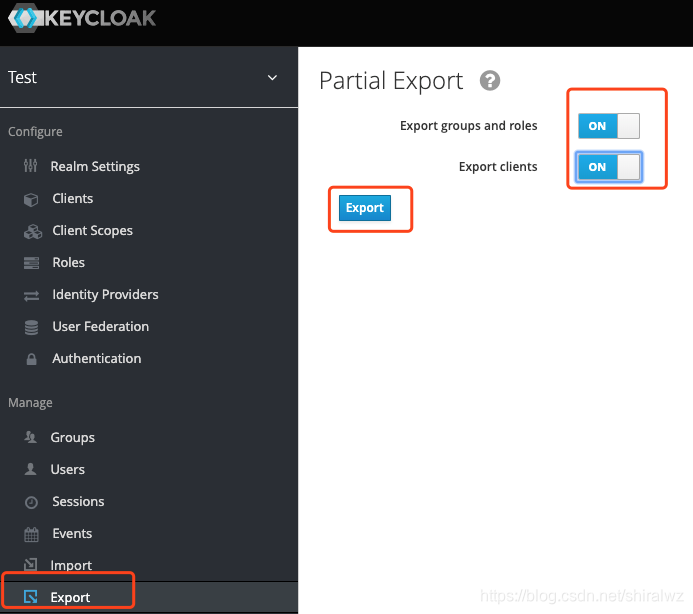Image resolution: width=693 pixels, height=614 pixels.
Task: Click the Partial Export help question icon
Action: (x=490, y=81)
